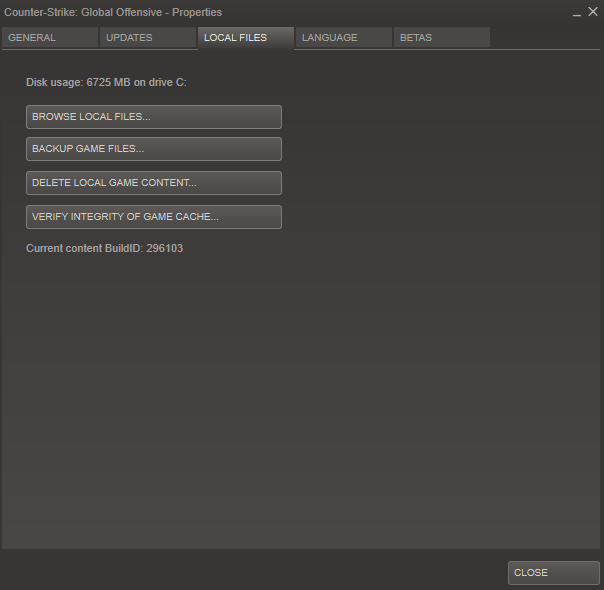Select the Local Files tab

(246, 38)
